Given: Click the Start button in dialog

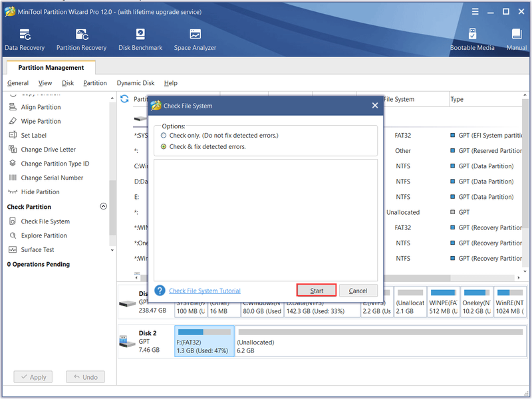Looking at the screenshot, I should coord(317,291).
